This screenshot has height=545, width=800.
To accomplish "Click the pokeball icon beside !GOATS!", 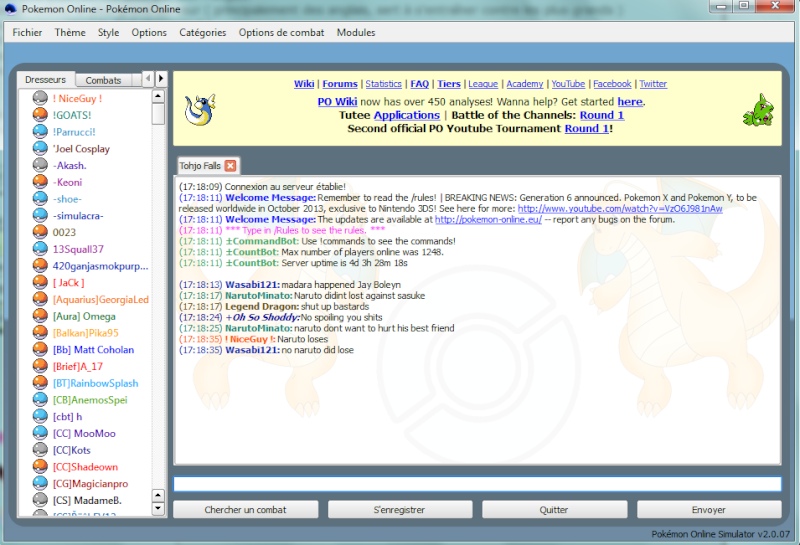I will (x=40, y=115).
